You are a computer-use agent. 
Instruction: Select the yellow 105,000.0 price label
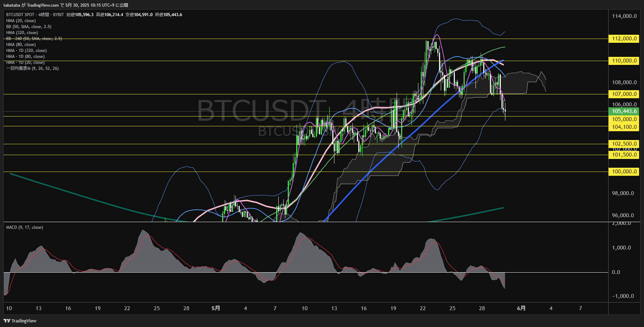pyautogui.click(x=624, y=119)
